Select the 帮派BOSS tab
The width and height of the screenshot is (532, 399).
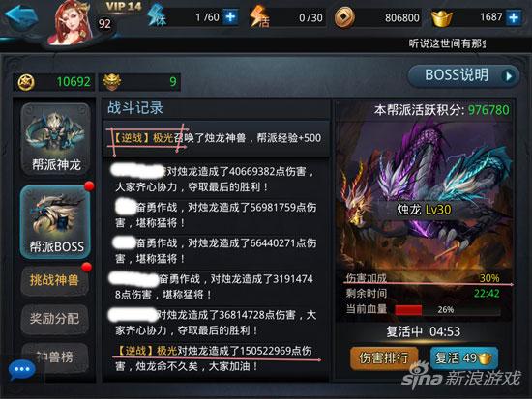click(x=56, y=222)
